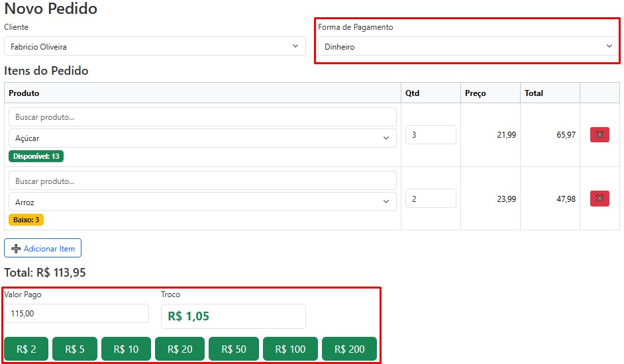Click the quantity field showing 3
The image size is (624, 364).
[431, 135]
